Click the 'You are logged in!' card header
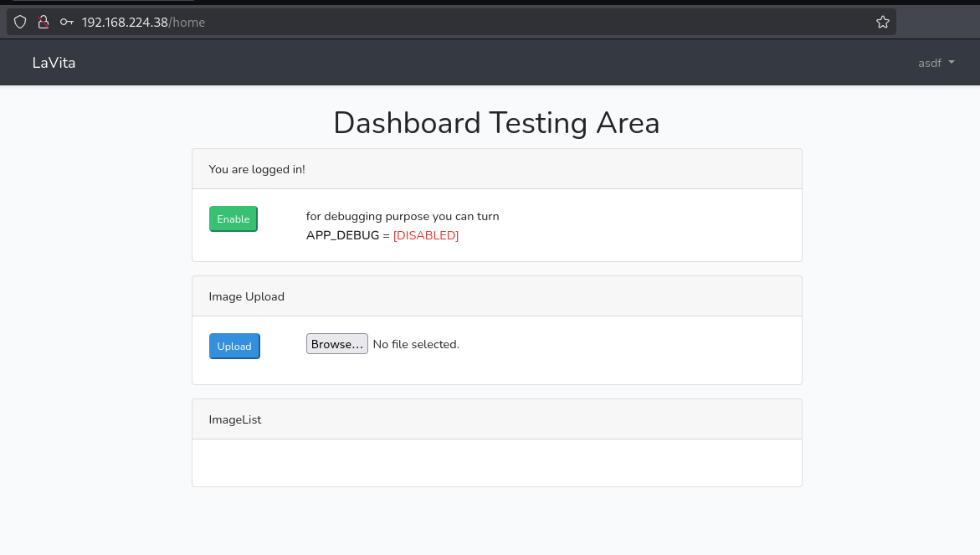Screen dimensions: 980x555 pyautogui.click(x=497, y=169)
